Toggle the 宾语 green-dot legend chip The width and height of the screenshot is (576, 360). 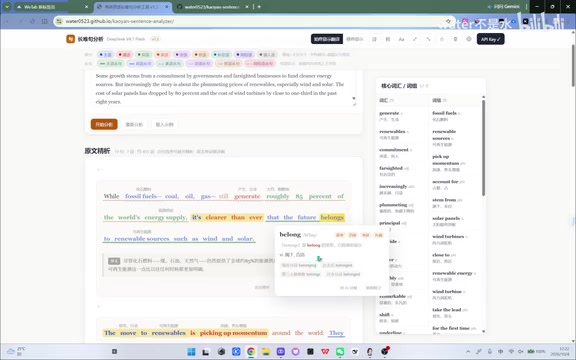(144, 54)
